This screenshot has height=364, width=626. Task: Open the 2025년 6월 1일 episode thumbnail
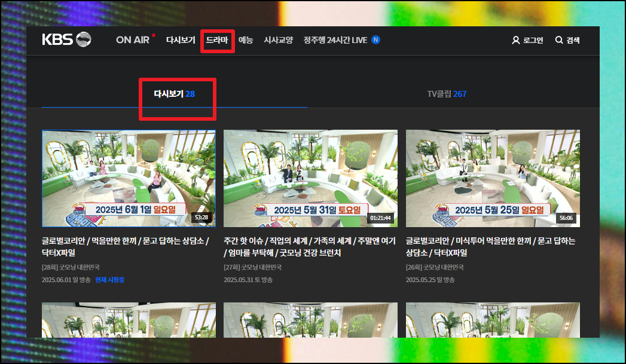pos(129,178)
